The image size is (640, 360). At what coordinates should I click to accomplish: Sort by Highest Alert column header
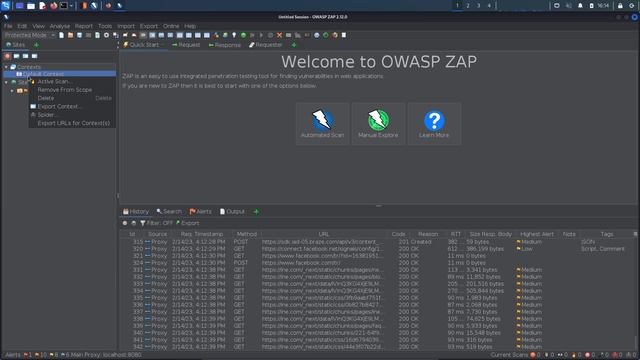pos(537,234)
